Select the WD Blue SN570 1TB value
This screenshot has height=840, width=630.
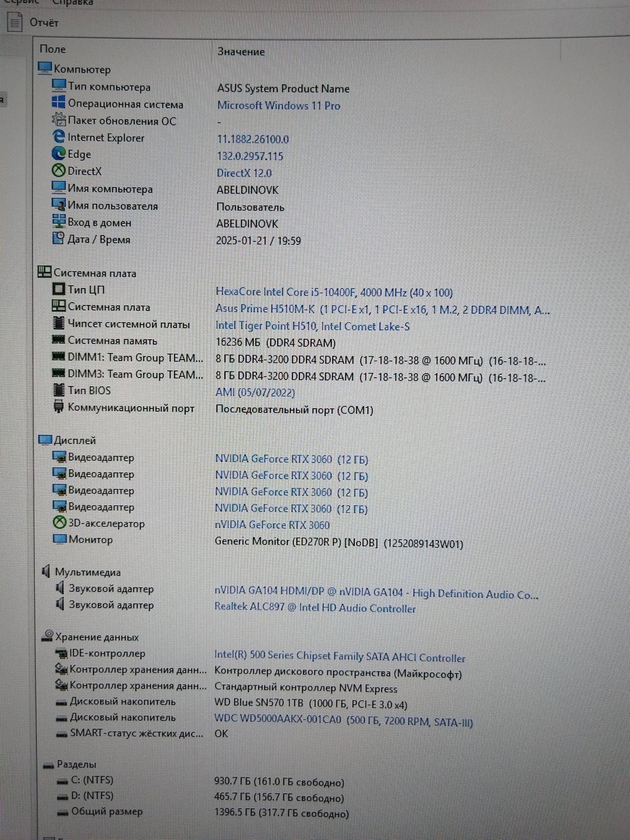(x=311, y=703)
